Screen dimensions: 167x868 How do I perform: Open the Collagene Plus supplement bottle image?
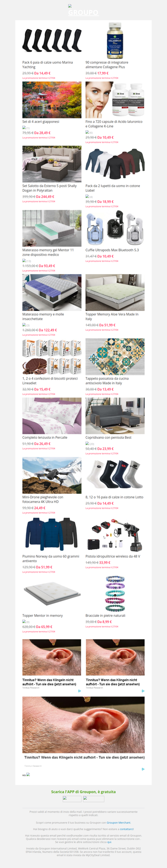(x=115, y=40)
